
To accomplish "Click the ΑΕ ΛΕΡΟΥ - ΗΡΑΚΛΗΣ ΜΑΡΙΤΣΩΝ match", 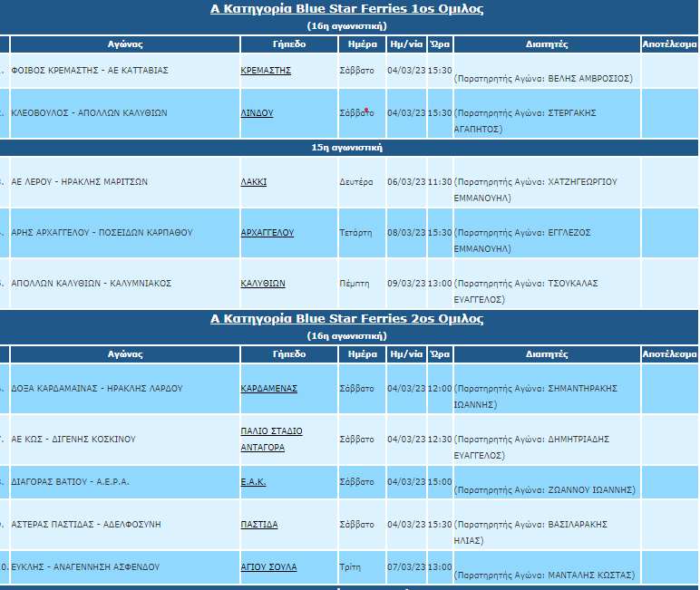I will click(80, 182).
